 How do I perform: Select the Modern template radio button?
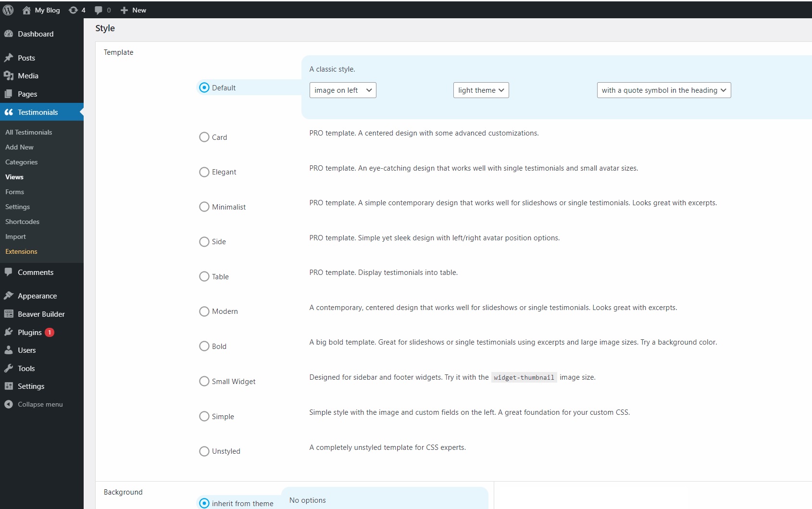click(204, 311)
